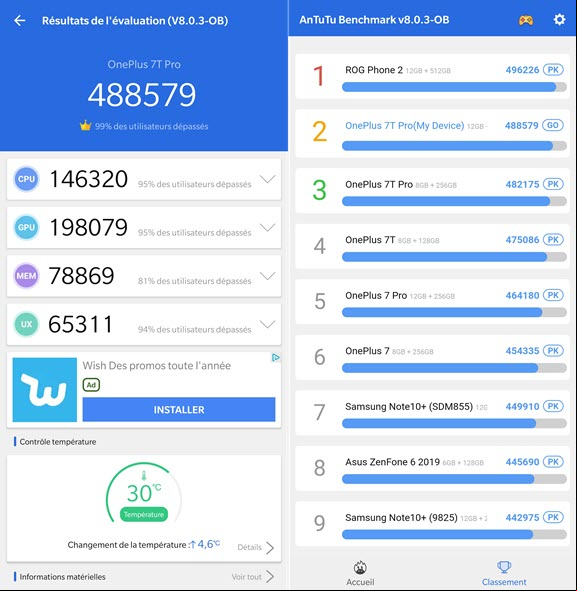The width and height of the screenshot is (577, 591).
Task: Tap the back arrow icon
Action: coord(20,20)
